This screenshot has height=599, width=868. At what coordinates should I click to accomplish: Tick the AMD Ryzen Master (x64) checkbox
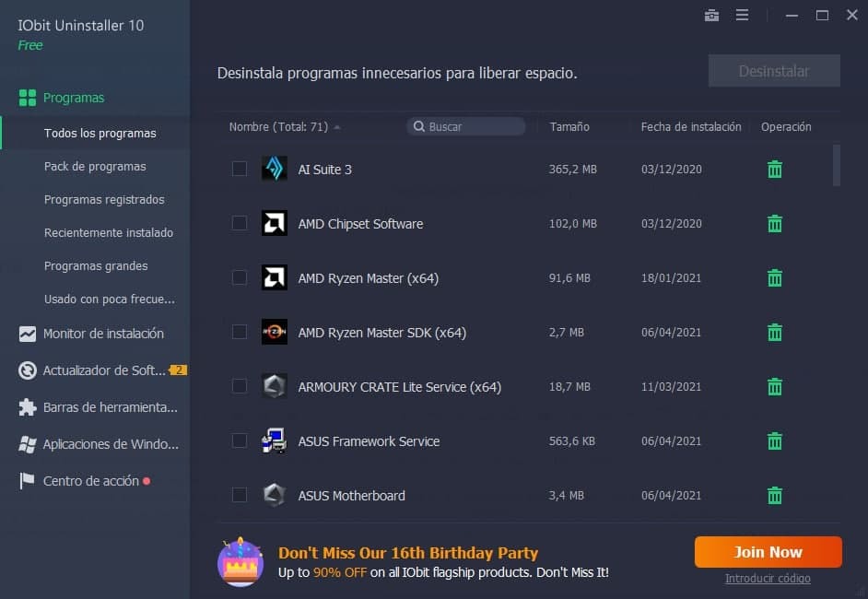pyautogui.click(x=240, y=277)
